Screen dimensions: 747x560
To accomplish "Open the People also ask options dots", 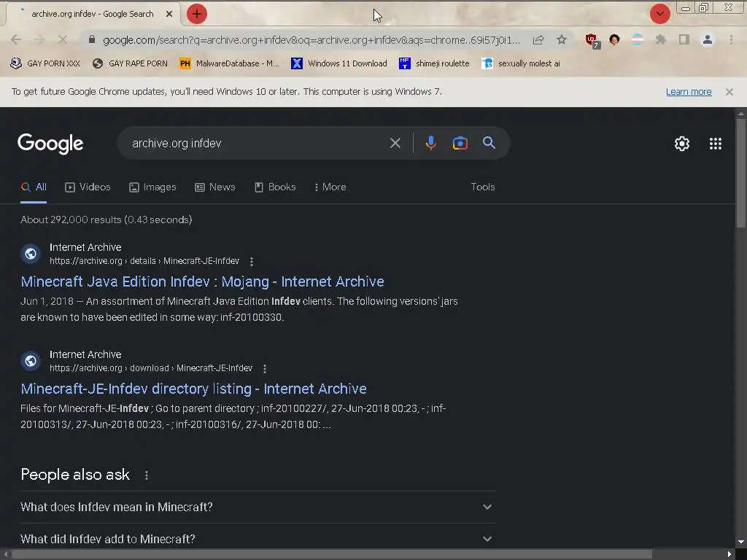I will [x=146, y=475].
